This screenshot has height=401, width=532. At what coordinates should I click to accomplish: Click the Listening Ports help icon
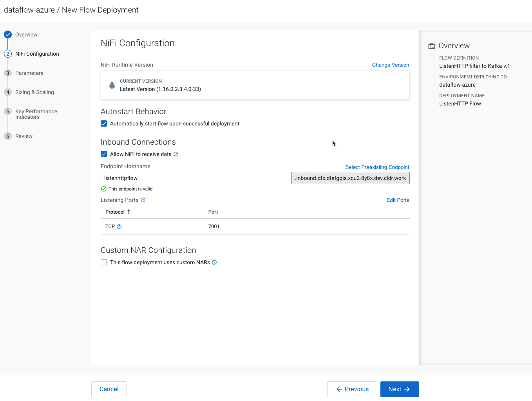(143, 200)
